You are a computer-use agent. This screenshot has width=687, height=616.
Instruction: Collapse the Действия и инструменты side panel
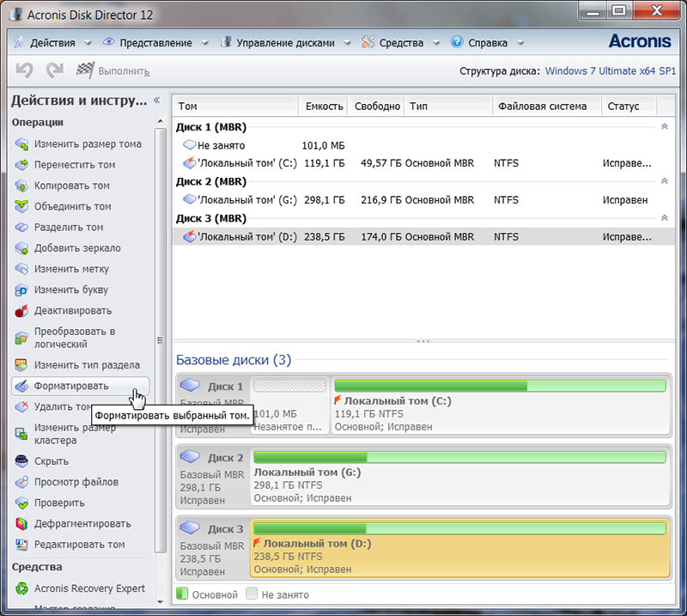(157, 101)
